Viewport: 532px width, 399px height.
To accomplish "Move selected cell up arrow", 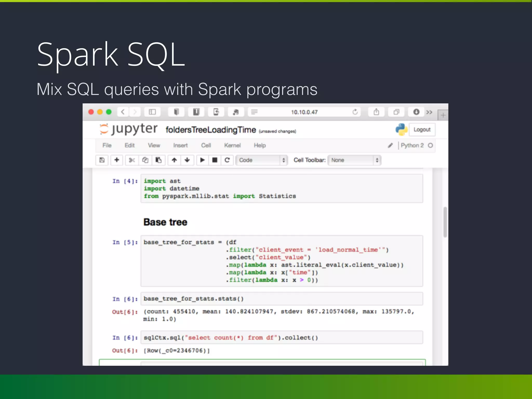I will click(x=174, y=160).
